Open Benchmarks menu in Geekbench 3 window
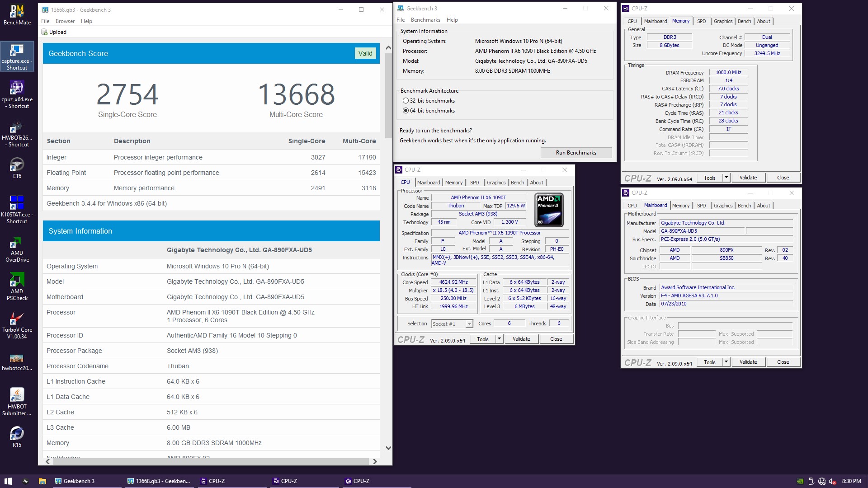This screenshot has width=868, height=488. pos(425,20)
